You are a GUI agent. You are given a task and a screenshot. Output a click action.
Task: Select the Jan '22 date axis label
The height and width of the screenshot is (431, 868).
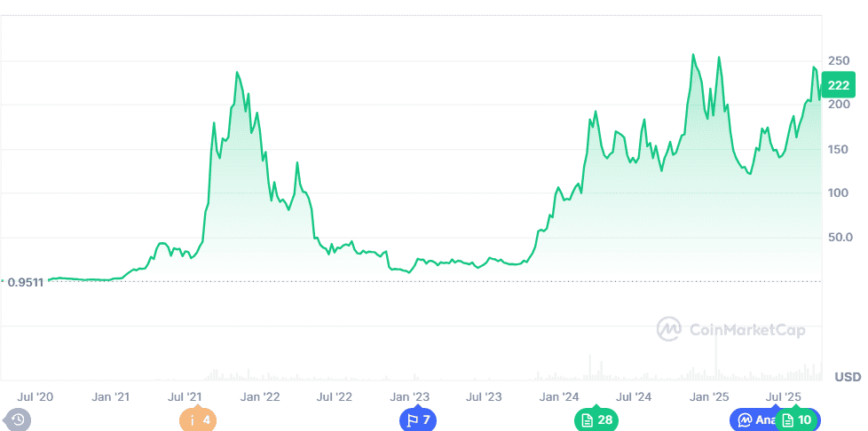click(261, 396)
